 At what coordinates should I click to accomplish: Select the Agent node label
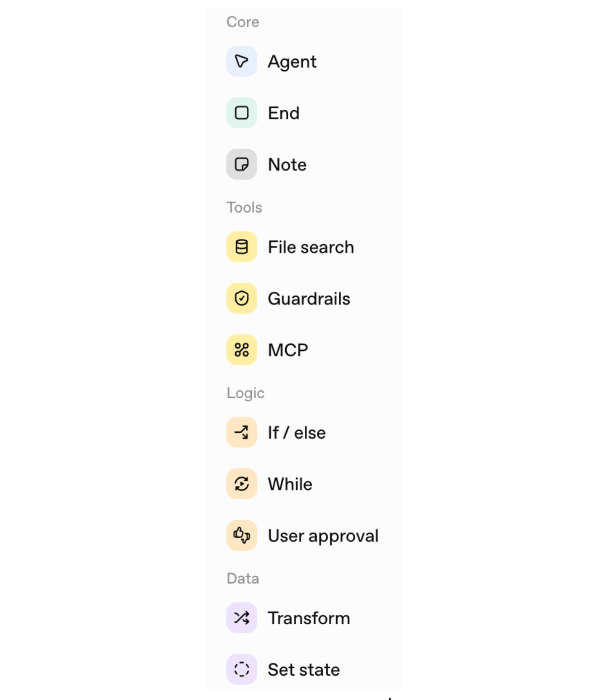(x=292, y=62)
